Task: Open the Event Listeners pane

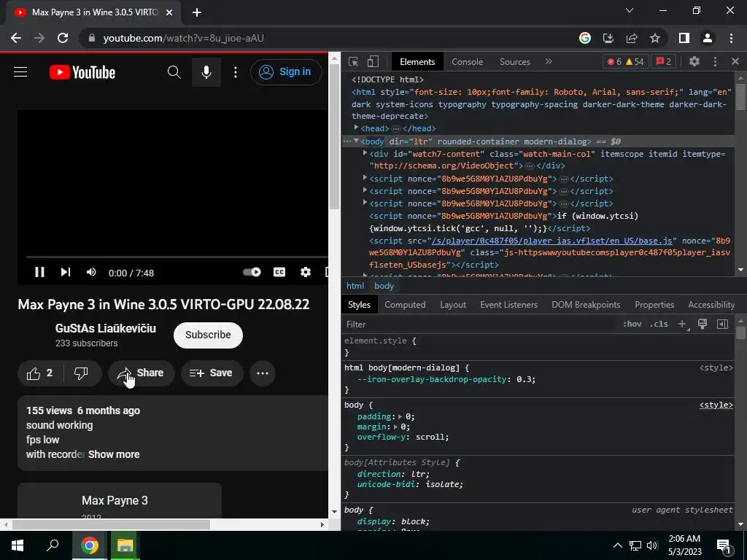Action: click(508, 305)
